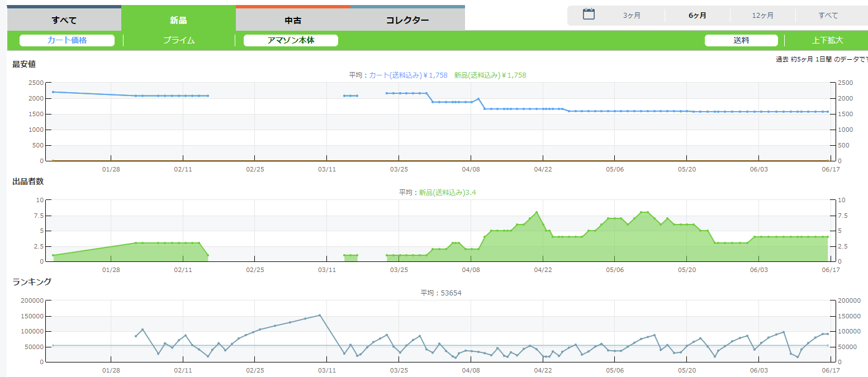
Task: Click the last data point on the 出品者数 line
Action: point(828,237)
